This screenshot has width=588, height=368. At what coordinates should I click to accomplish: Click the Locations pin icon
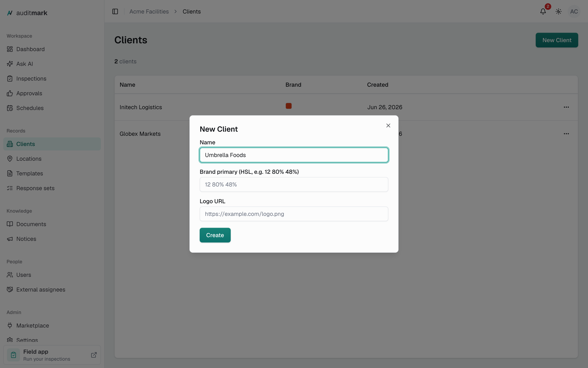coord(10,159)
